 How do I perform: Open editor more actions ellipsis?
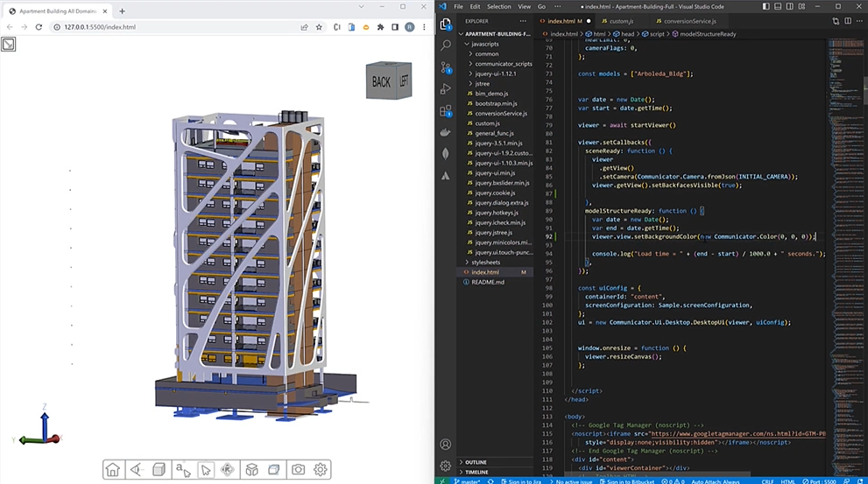(x=860, y=21)
